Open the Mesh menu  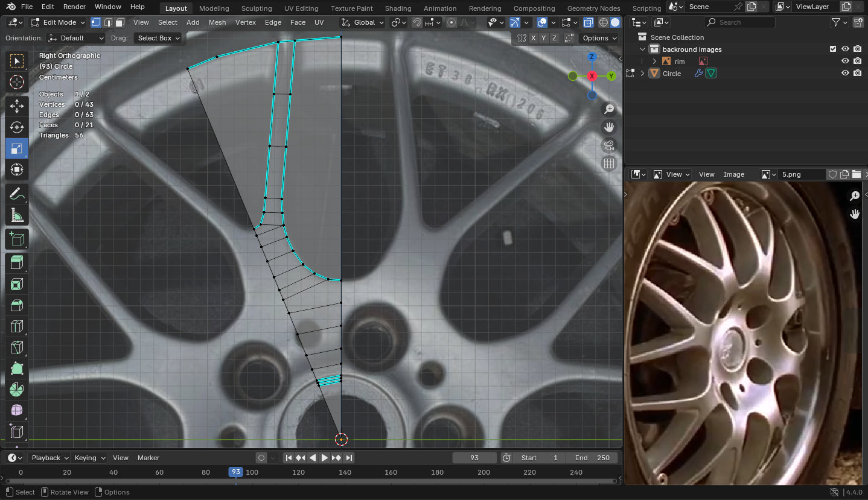217,22
